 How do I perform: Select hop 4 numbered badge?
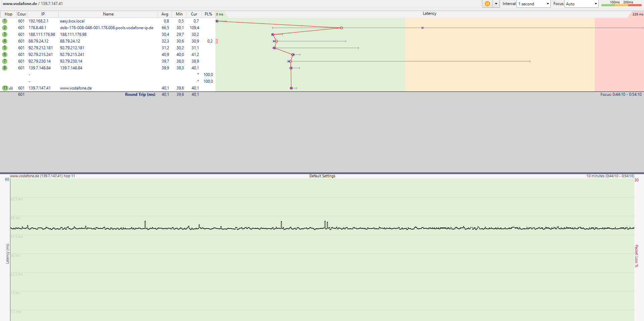point(4,41)
